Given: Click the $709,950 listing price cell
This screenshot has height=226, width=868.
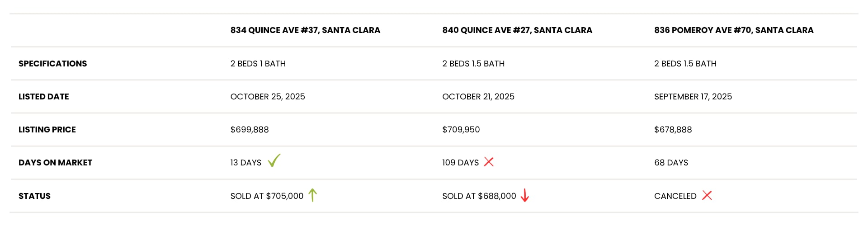Looking at the screenshot, I should click(461, 130).
